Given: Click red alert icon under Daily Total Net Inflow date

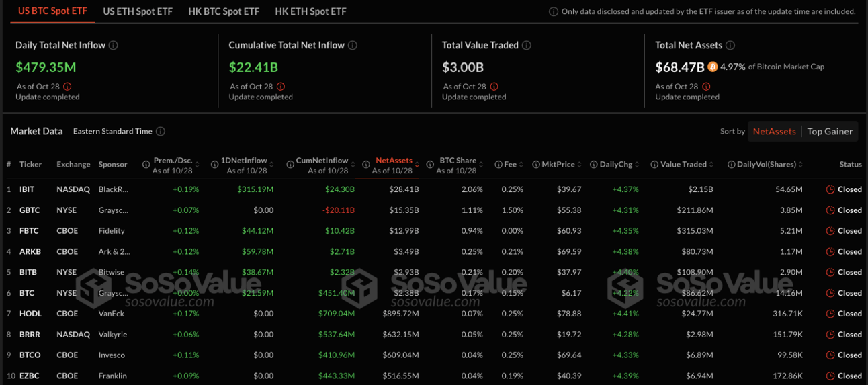Looking at the screenshot, I should (67, 87).
